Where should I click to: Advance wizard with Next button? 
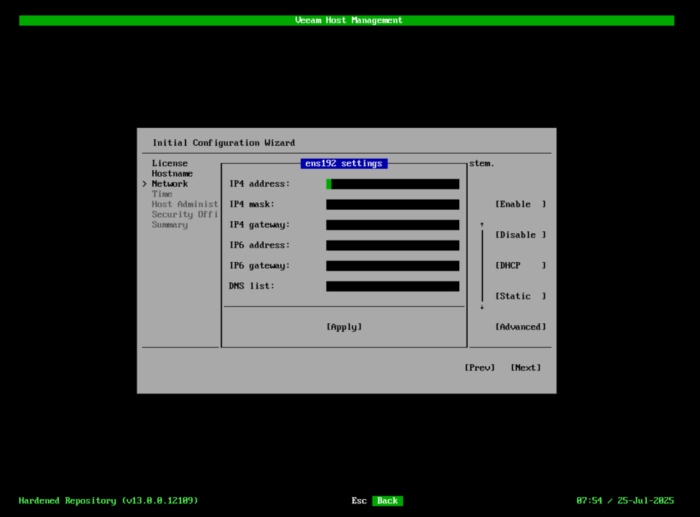pyautogui.click(x=525, y=367)
